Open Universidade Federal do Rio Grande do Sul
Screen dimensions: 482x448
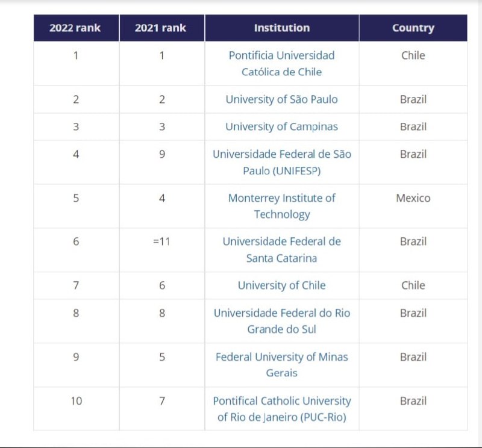coord(281,321)
